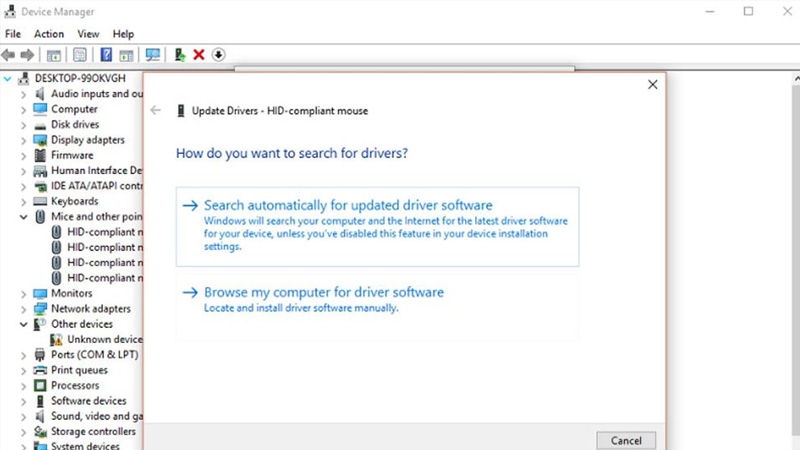Expand the Display adapters category

[x=24, y=140]
